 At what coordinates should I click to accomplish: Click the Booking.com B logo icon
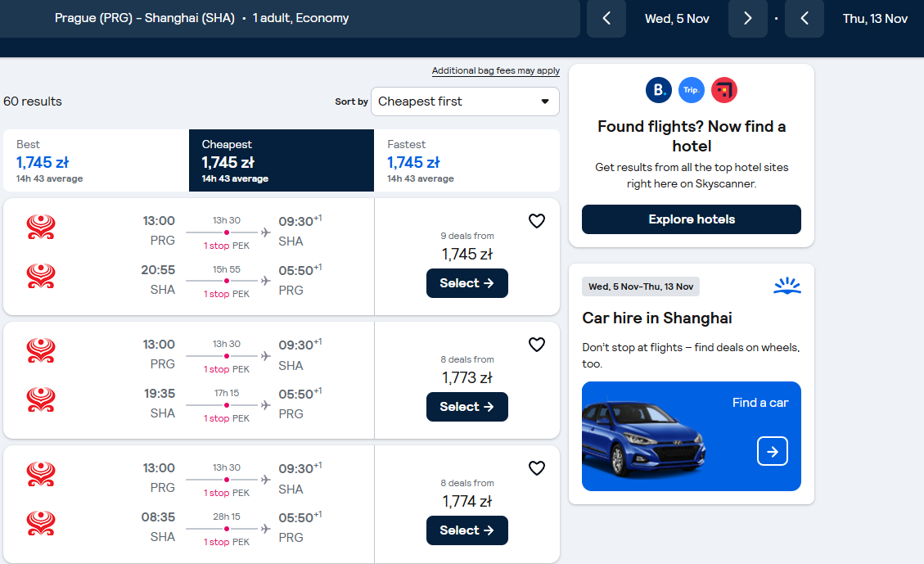pos(659,90)
